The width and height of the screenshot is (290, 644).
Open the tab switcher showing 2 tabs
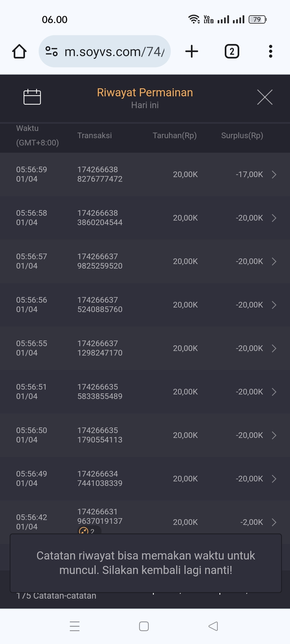[232, 51]
